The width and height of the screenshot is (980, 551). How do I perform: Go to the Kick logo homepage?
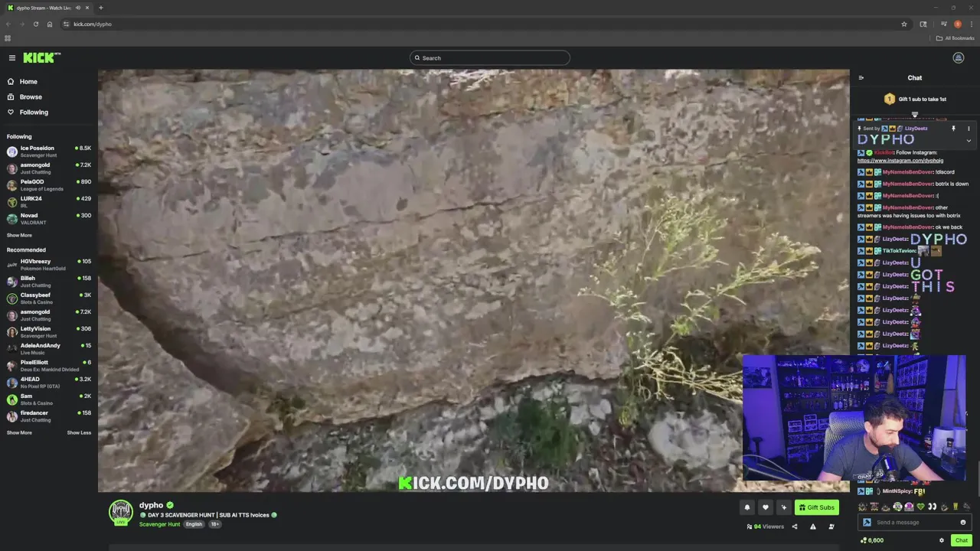[x=41, y=57]
